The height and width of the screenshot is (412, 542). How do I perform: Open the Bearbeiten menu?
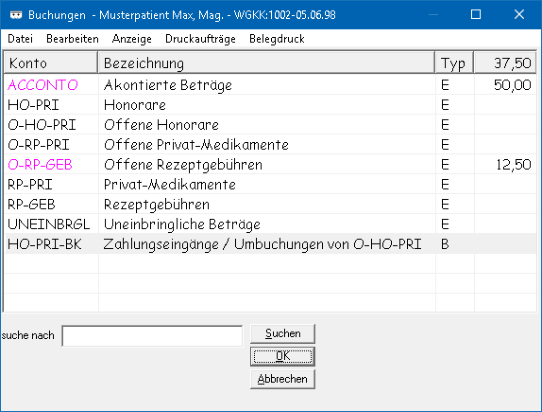72,39
